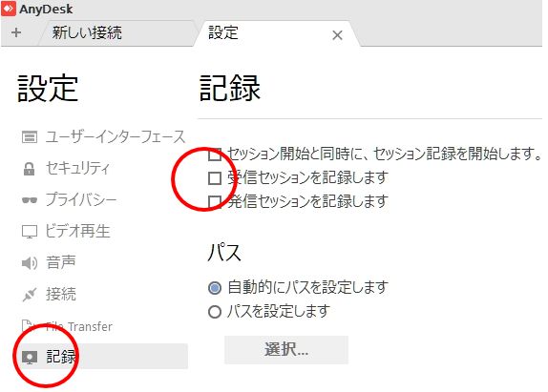Toggle 発信セッションを記録します checkbox

tap(215, 202)
